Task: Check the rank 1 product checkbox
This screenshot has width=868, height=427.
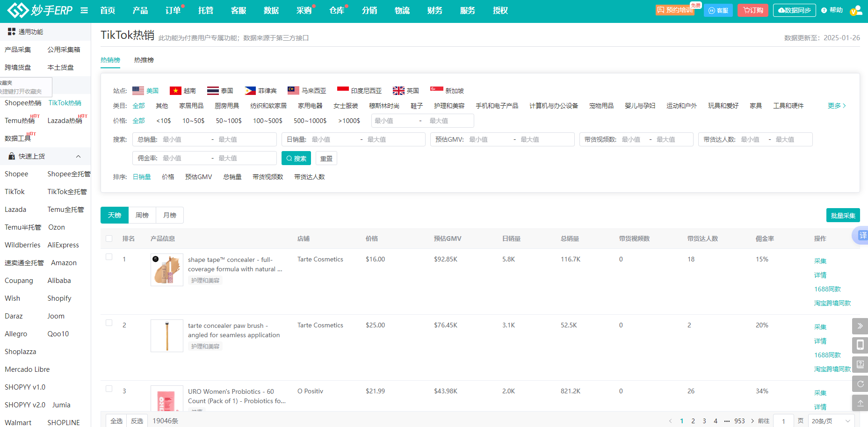Action: coord(109,257)
